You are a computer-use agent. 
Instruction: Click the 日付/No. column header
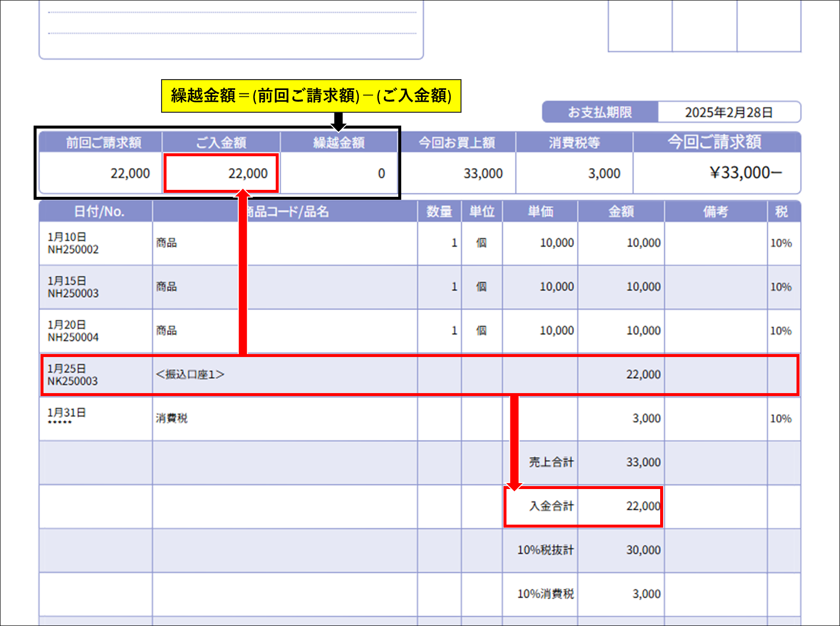[x=99, y=212]
